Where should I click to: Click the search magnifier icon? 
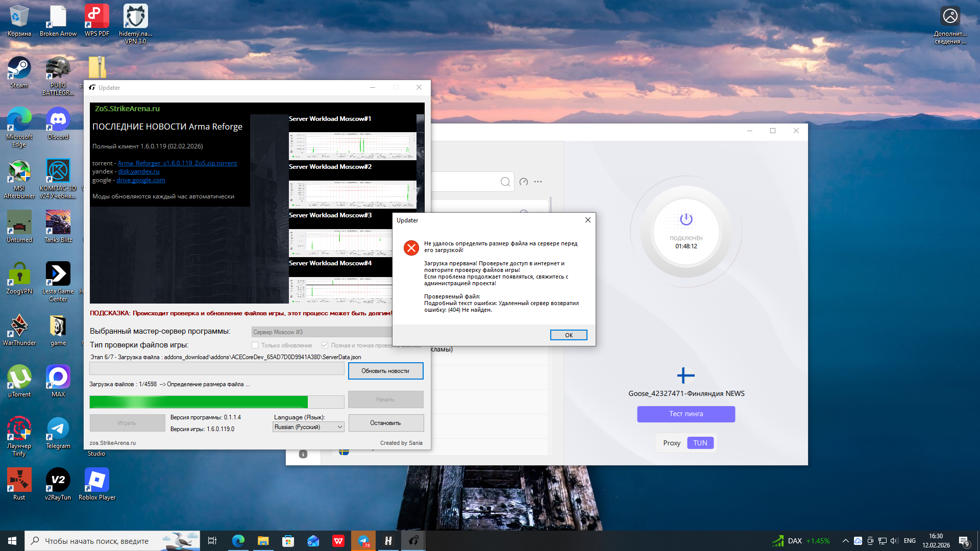point(505,182)
